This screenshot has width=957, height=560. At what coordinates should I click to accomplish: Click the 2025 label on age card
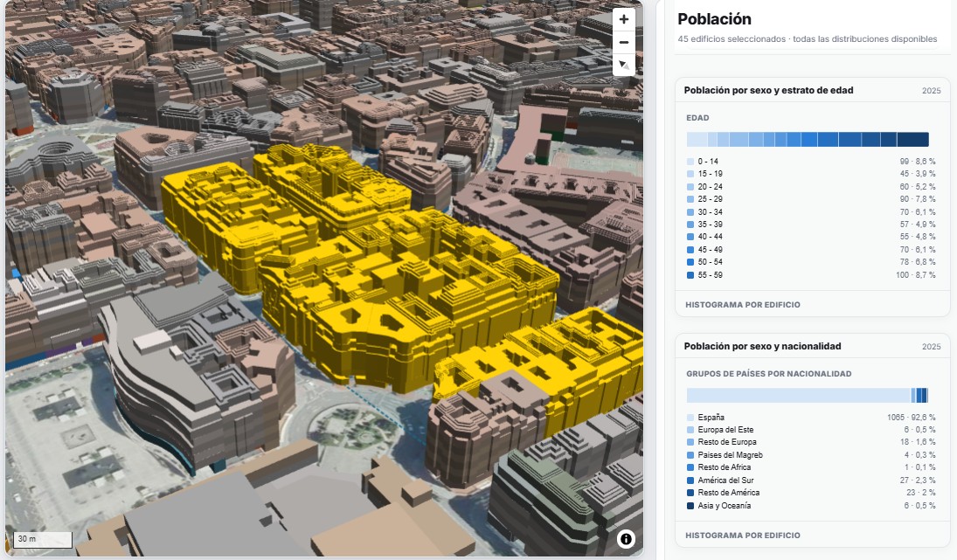point(932,91)
